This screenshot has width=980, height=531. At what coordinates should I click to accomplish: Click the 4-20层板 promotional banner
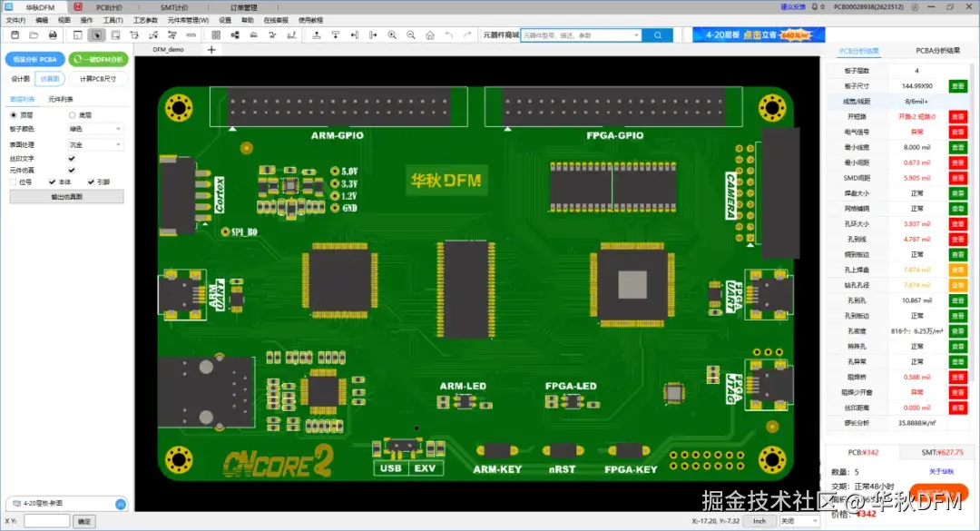[759, 35]
